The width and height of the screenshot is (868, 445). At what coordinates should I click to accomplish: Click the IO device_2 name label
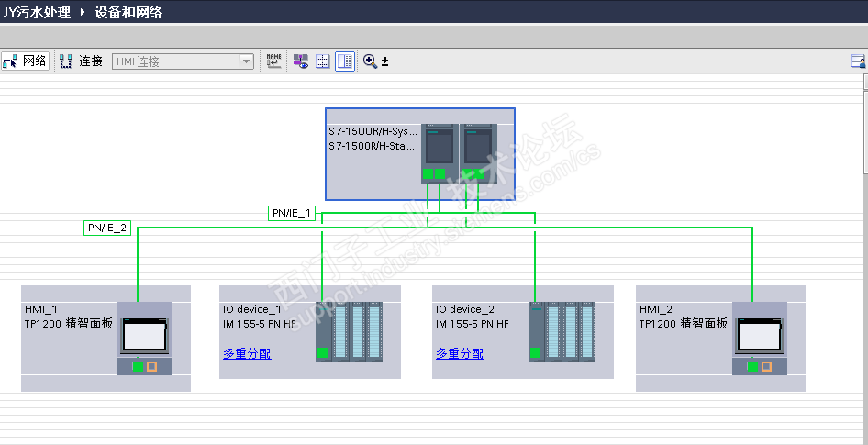click(x=465, y=309)
